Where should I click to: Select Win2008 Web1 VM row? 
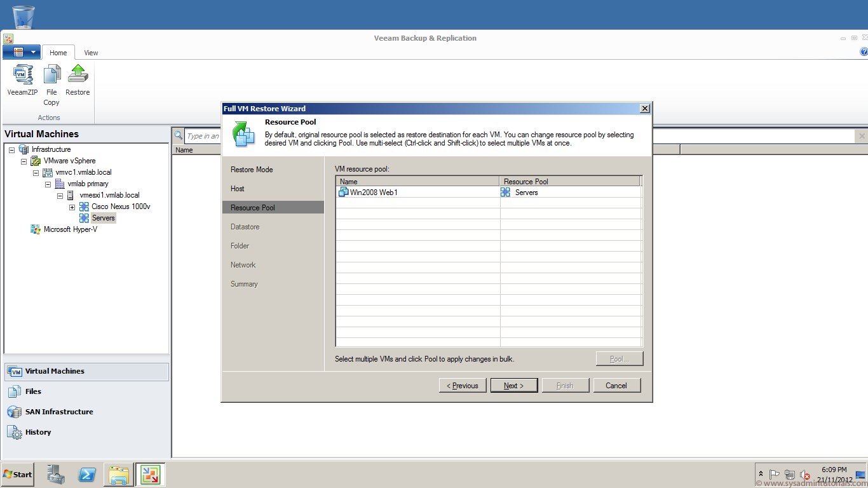(x=488, y=193)
